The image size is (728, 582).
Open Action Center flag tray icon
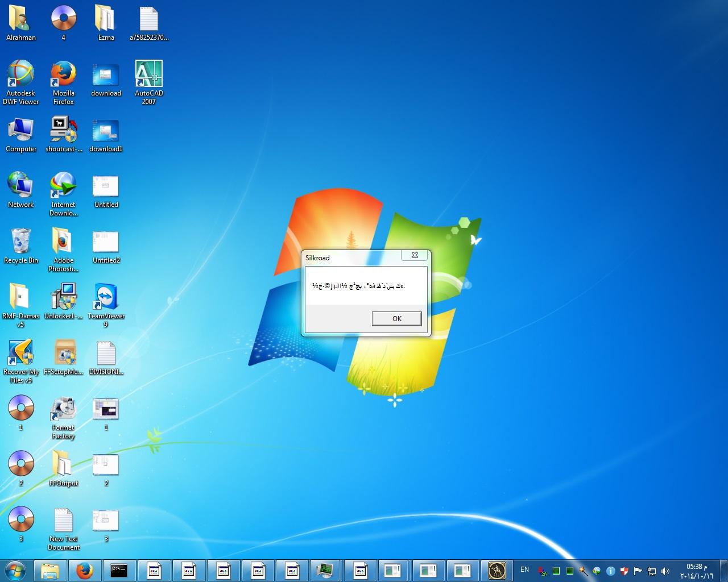point(638,571)
